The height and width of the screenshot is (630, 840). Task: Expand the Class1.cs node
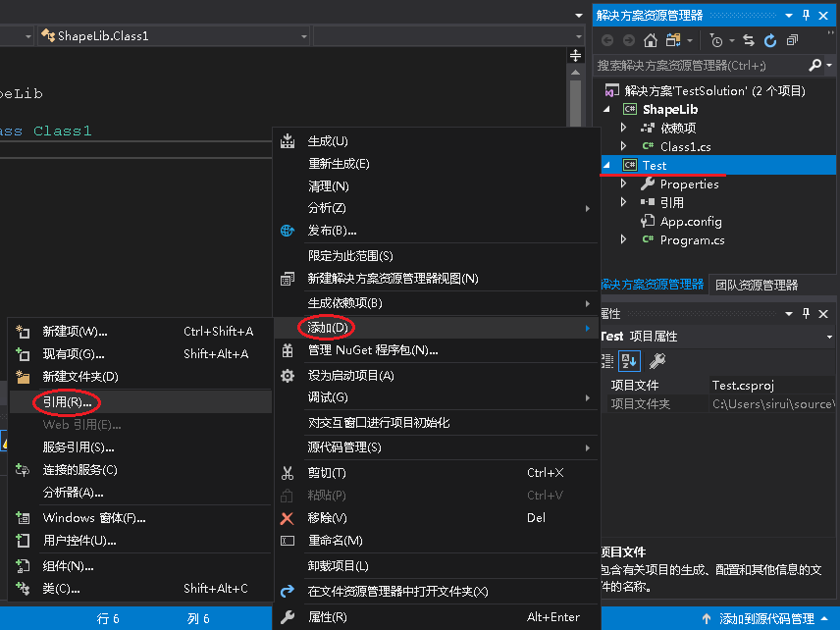(623, 146)
